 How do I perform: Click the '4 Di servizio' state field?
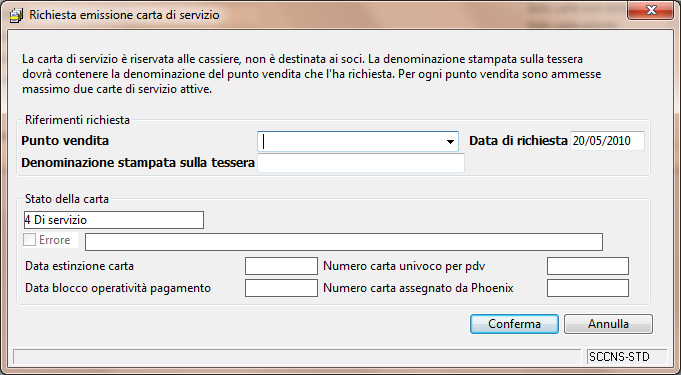(x=114, y=220)
